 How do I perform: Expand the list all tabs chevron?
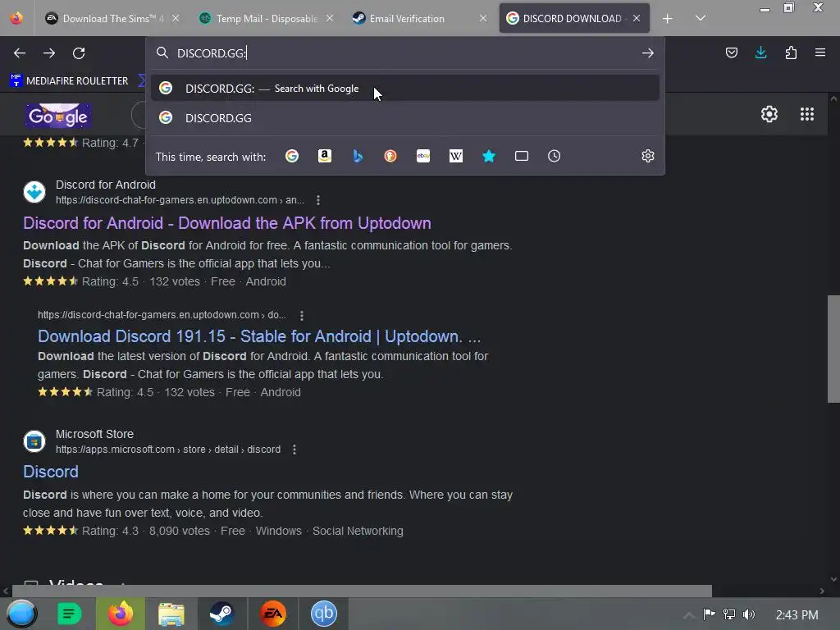pos(701,18)
